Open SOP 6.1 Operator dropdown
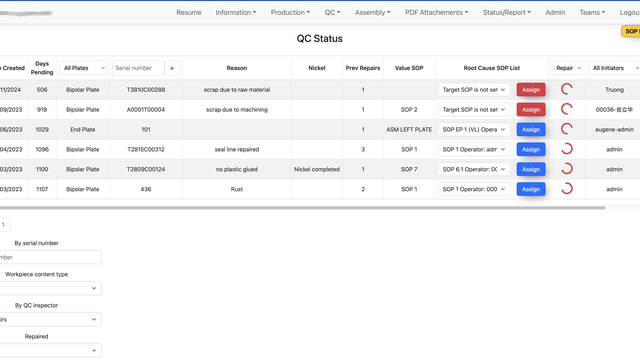This screenshot has width=640, height=360. click(x=474, y=169)
